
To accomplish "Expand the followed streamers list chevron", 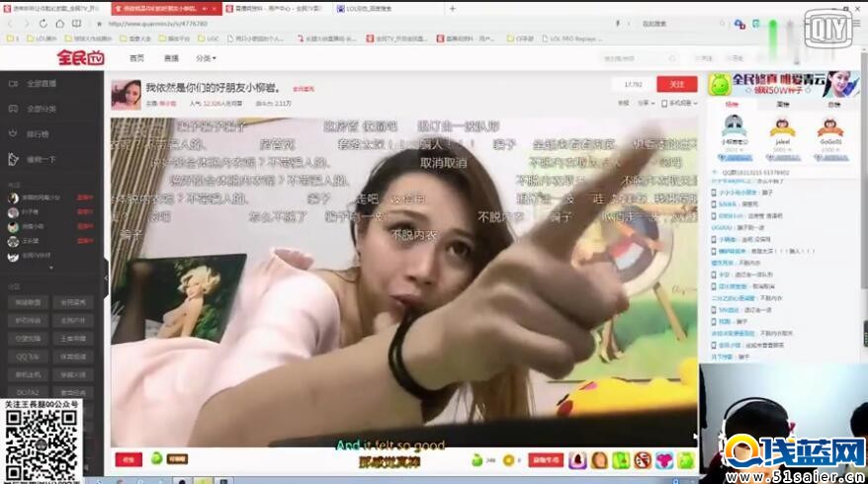I will [51, 268].
